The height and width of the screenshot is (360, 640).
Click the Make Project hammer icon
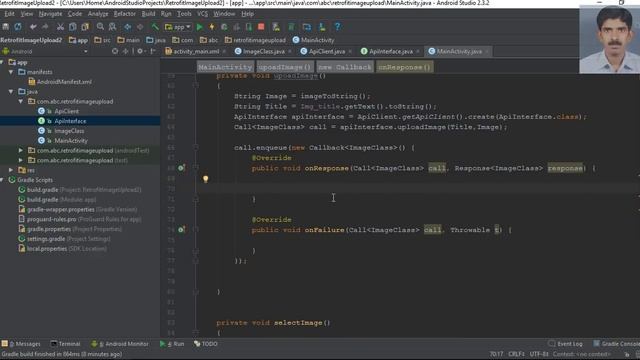[155, 27]
